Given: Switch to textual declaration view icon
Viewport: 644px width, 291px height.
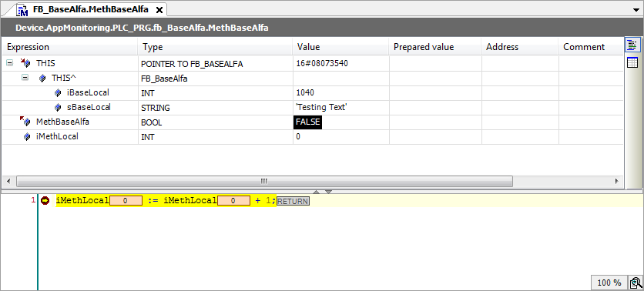Looking at the screenshot, I should coord(632,45).
